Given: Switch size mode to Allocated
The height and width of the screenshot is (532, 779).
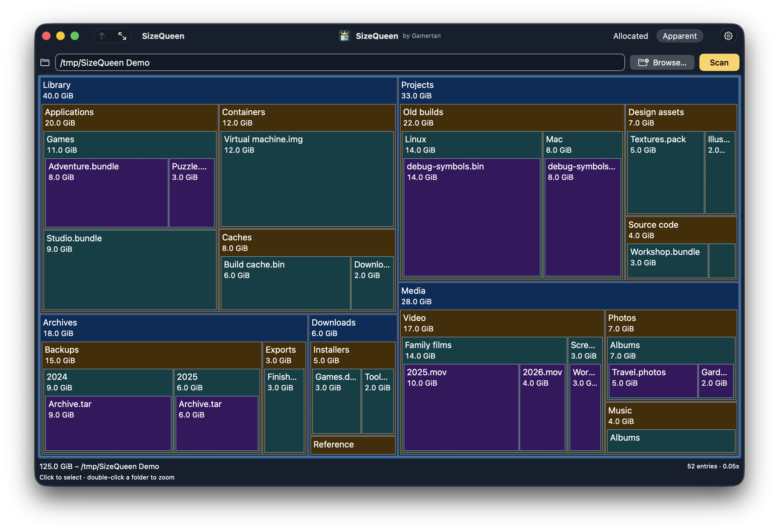Looking at the screenshot, I should 630,36.
